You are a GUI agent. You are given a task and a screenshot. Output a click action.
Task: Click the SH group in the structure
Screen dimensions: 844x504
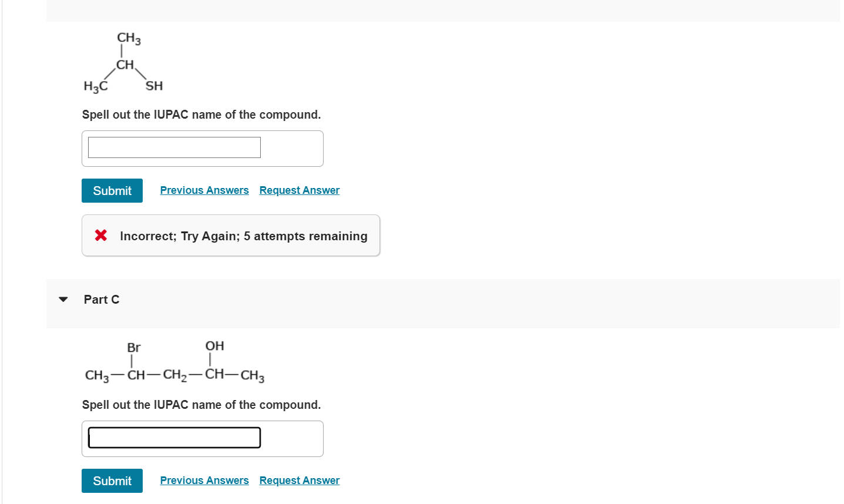tap(154, 86)
